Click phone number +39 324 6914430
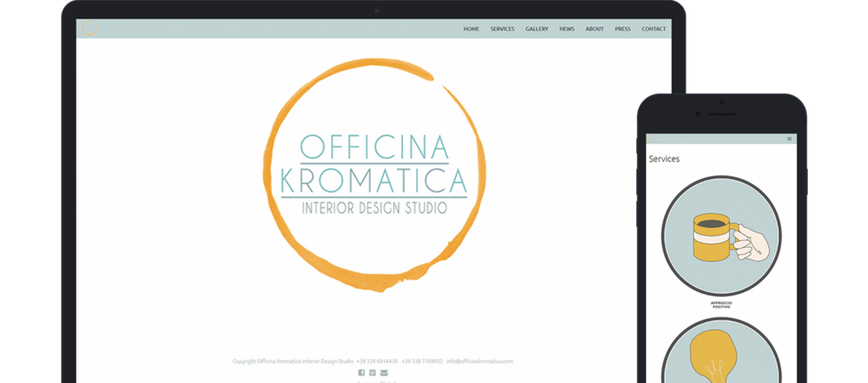 click(377, 361)
